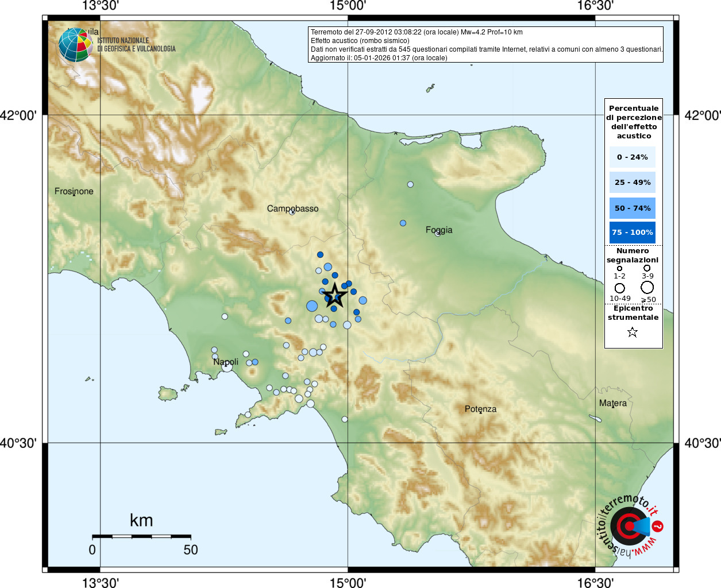721x588 pixels.
Task: Click the Potenza city label
Action: coord(480,409)
